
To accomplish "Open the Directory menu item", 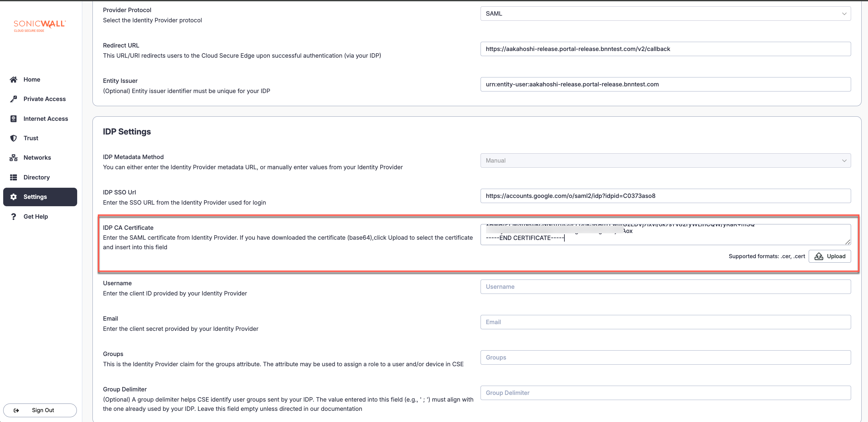I will [x=36, y=177].
